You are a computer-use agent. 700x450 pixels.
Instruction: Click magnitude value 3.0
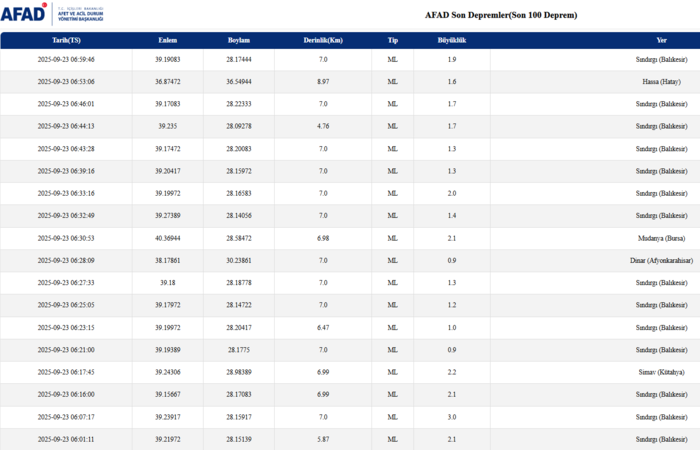pos(452,417)
